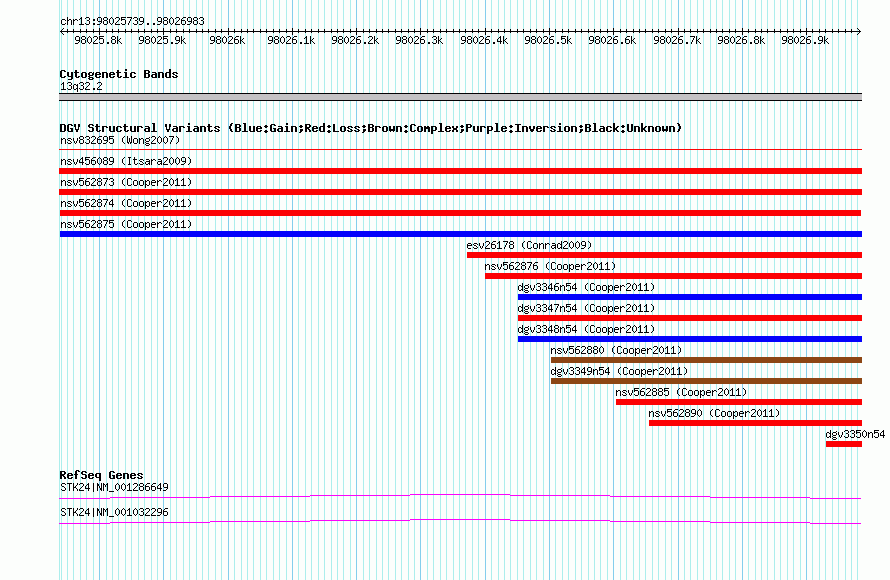
Task: Click nsv562890 (Cooper2011) variant label
Action: click(x=714, y=413)
